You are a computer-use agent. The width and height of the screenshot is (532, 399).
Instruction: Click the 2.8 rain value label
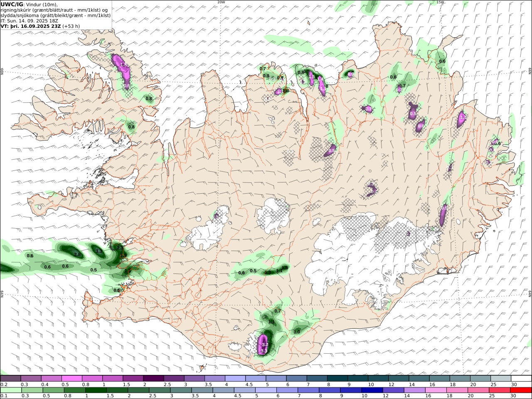[77, 254]
